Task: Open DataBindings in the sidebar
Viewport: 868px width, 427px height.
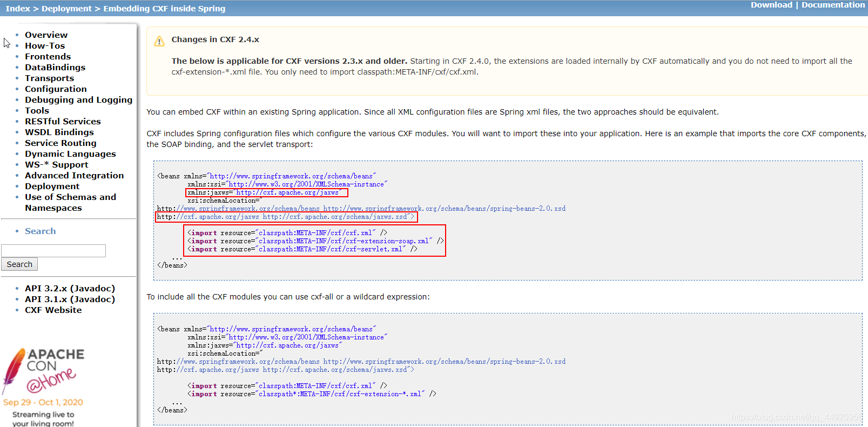Action: point(55,68)
